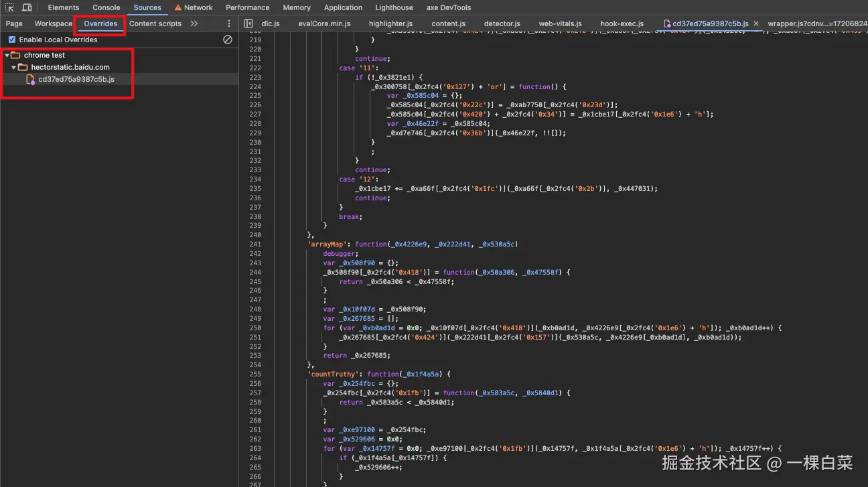
Task: Hide the navigator sidebar panel icon
Action: click(248, 23)
